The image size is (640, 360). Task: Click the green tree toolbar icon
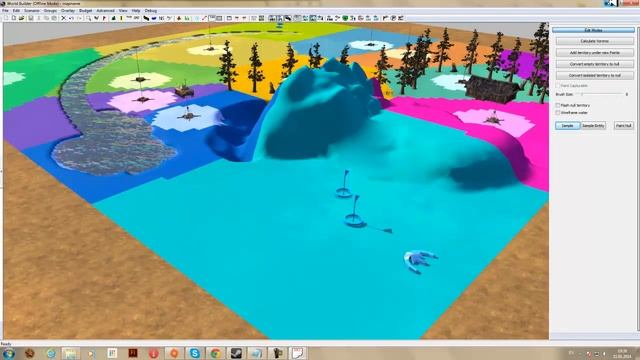coord(113,18)
